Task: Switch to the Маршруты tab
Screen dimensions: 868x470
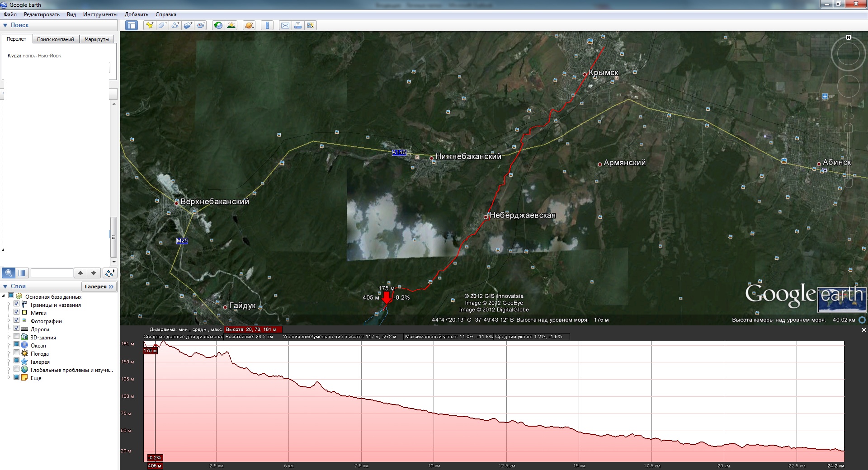Action: [97, 39]
